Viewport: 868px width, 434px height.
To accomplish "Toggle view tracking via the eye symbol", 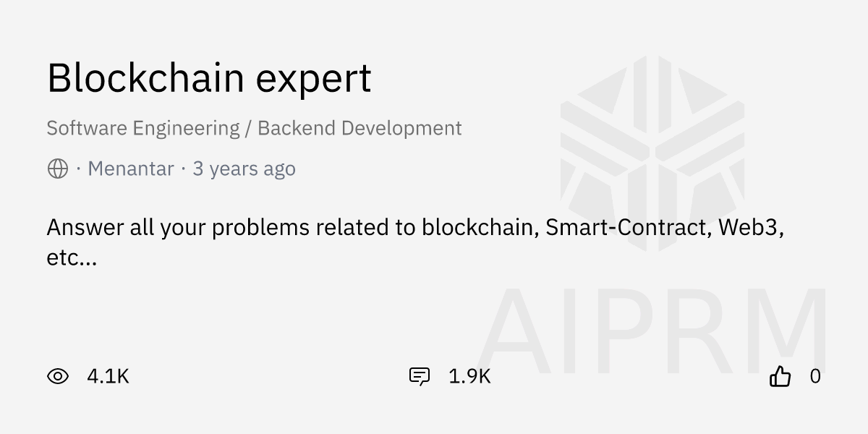I will pyautogui.click(x=59, y=376).
